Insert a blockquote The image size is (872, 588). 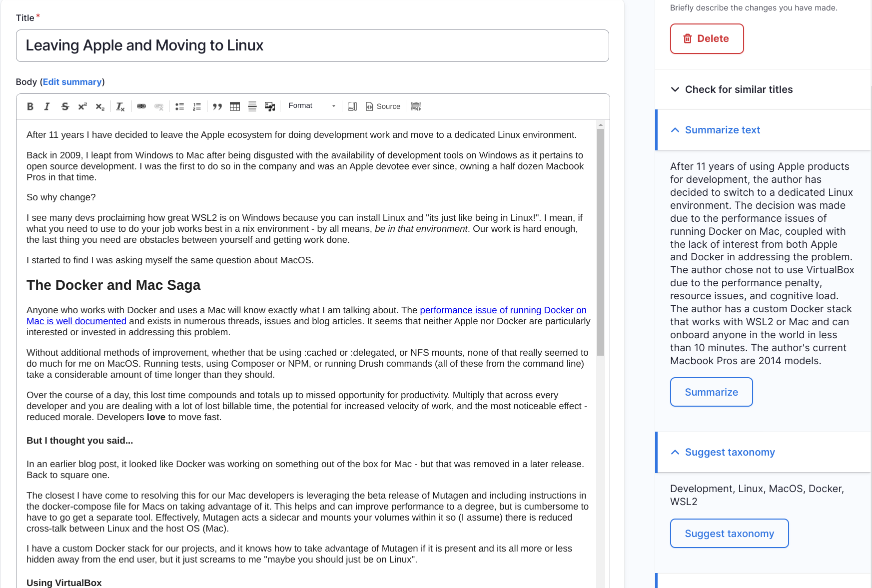click(217, 106)
